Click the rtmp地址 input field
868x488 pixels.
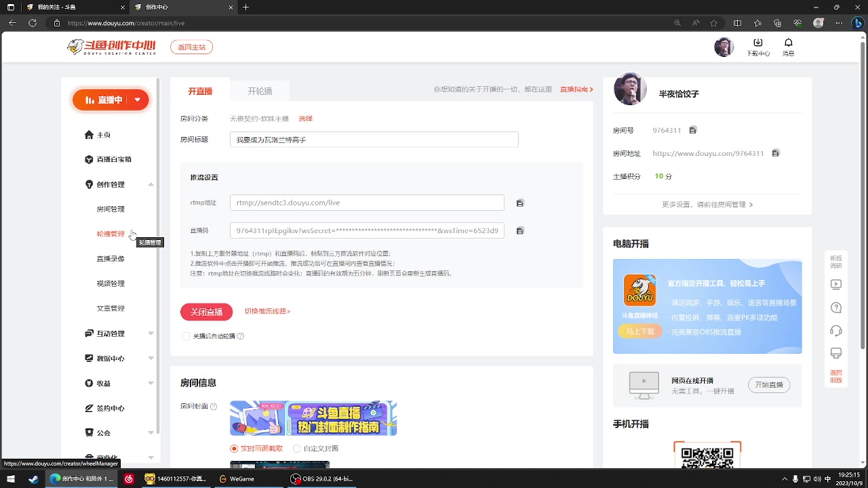(367, 203)
